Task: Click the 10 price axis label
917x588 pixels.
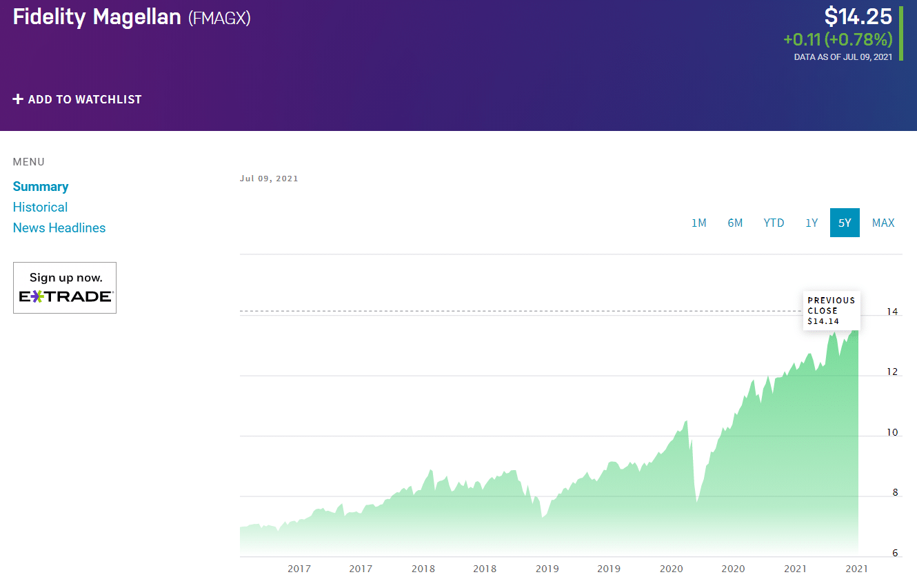Action: point(893,433)
